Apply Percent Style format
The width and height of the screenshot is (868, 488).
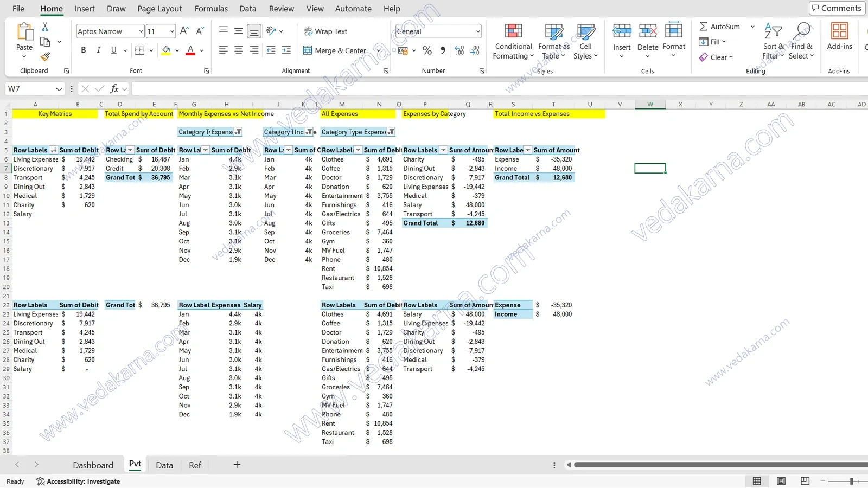tap(427, 50)
